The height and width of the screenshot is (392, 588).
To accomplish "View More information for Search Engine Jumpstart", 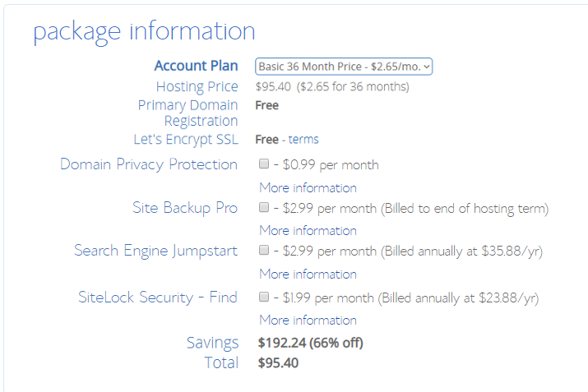I will click(x=308, y=274).
